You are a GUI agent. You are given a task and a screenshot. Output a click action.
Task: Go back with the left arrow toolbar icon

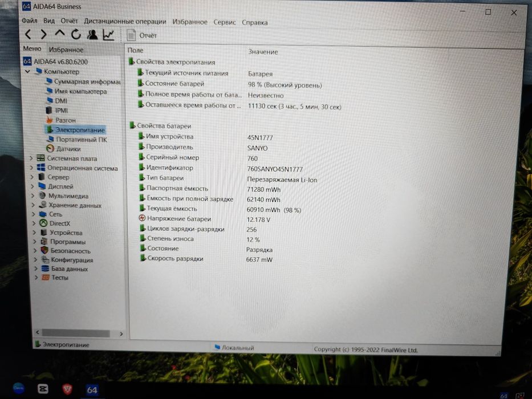coord(28,34)
